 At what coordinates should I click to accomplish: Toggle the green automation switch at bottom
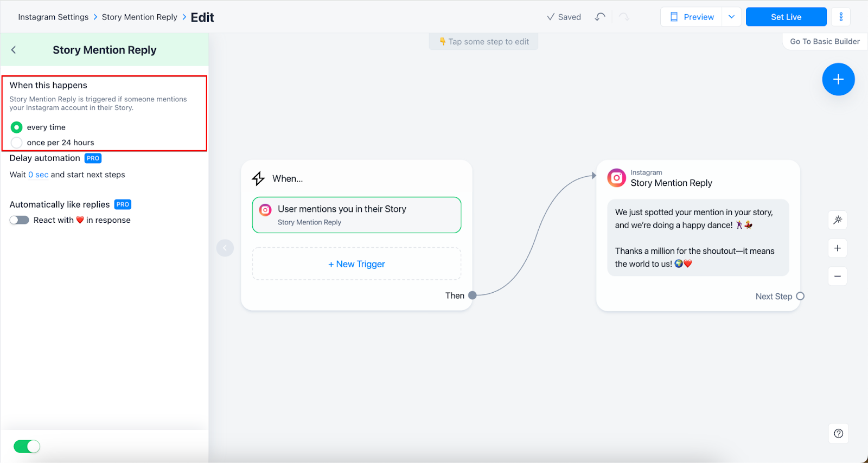(27, 446)
